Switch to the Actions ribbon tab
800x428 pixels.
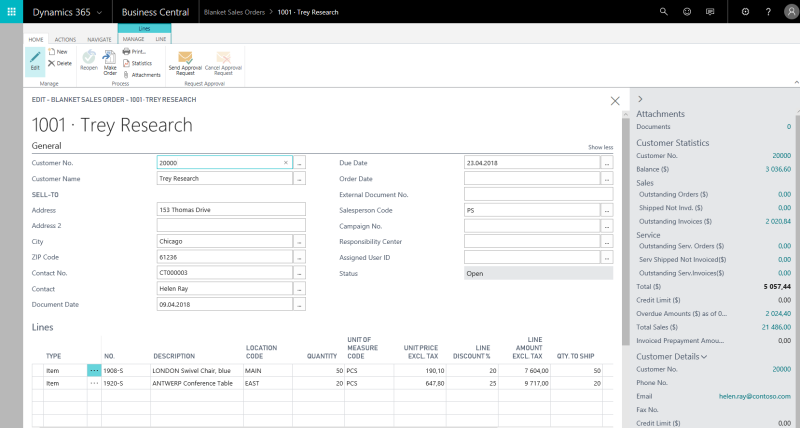point(65,39)
